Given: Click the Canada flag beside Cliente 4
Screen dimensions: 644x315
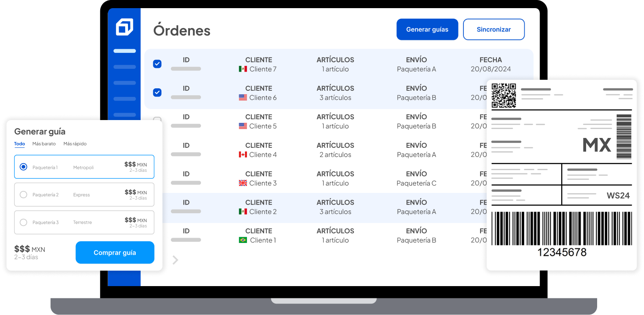Looking at the screenshot, I should (x=243, y=155).
